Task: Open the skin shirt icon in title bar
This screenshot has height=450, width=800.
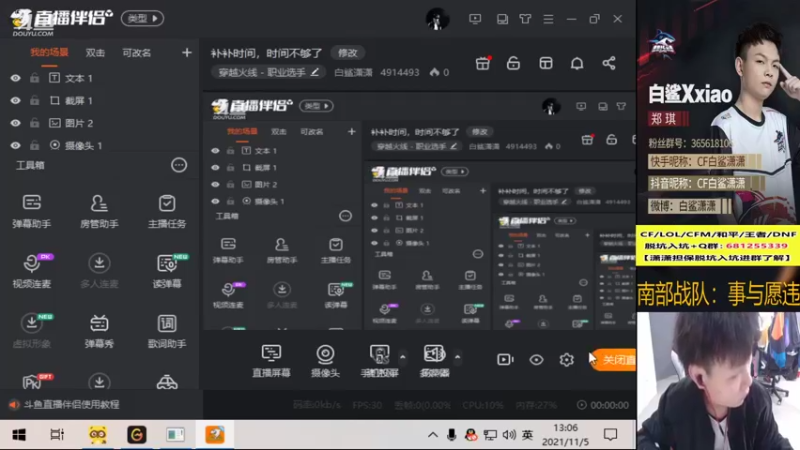Action: pyautogui.click(x=525, y=19)
